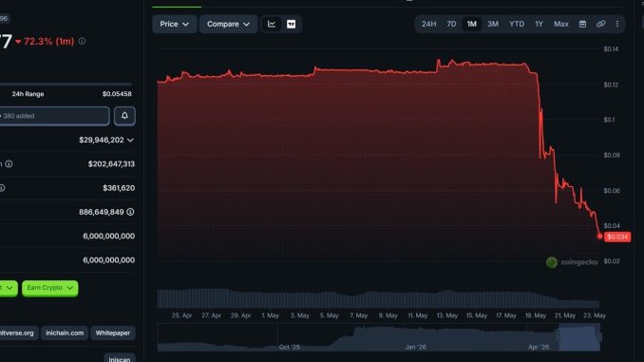Click the 1. May date axis label
Viewport: 644px width, 362px height.
click(271, 315)
